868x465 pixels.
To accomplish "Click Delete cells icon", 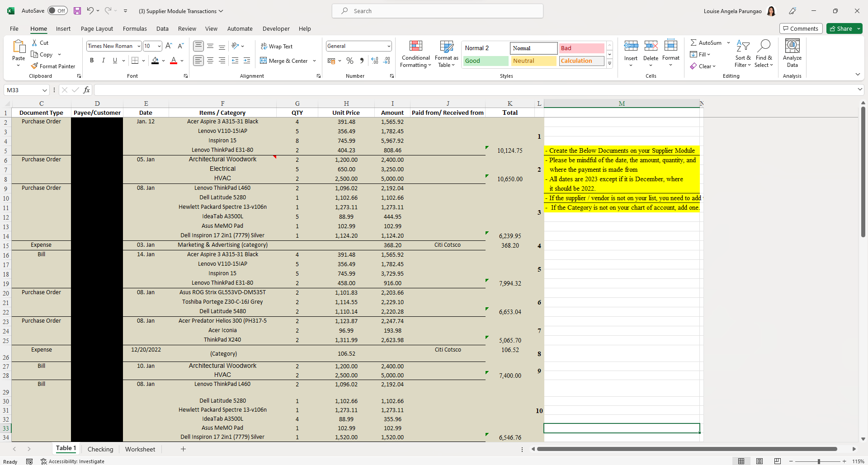I will (651, 46).
